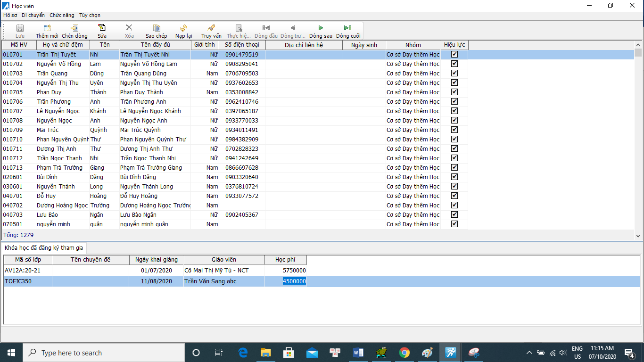
Task: Open Google Chrome from the taskbar
Action: [x=404, y=353]
